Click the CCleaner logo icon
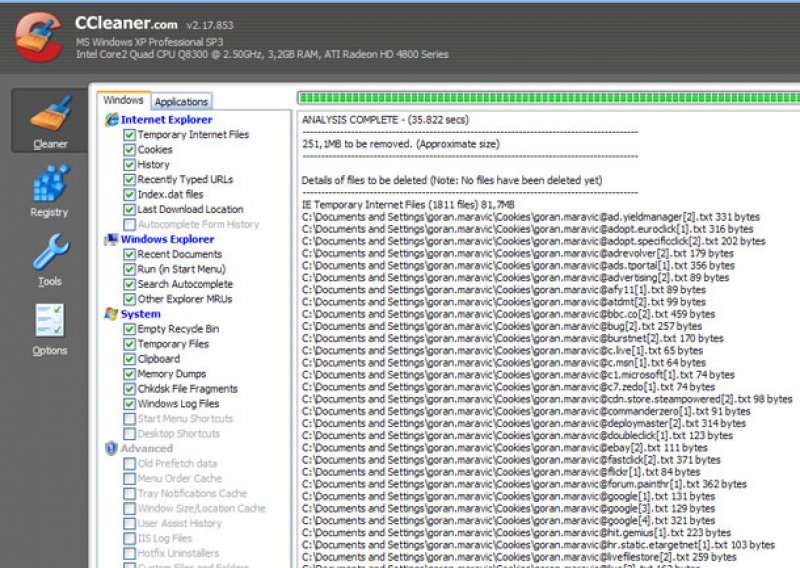 tap(38, 37)
